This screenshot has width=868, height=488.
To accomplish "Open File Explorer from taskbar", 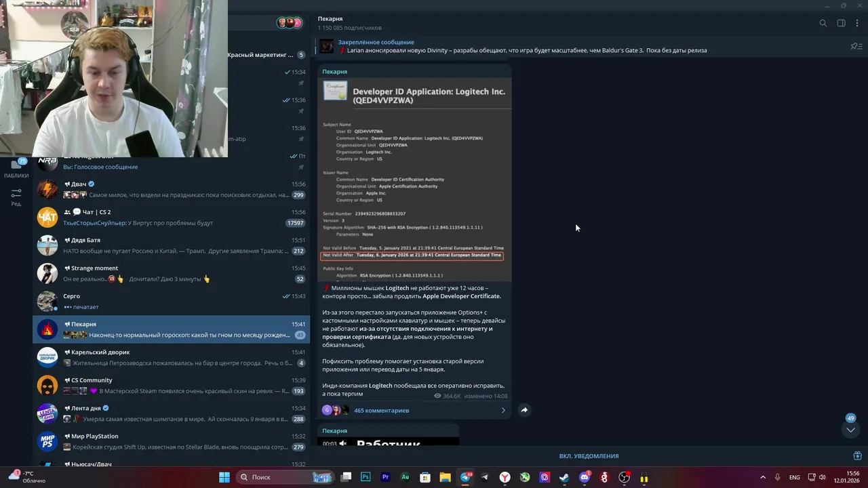I will coord(445,477).
